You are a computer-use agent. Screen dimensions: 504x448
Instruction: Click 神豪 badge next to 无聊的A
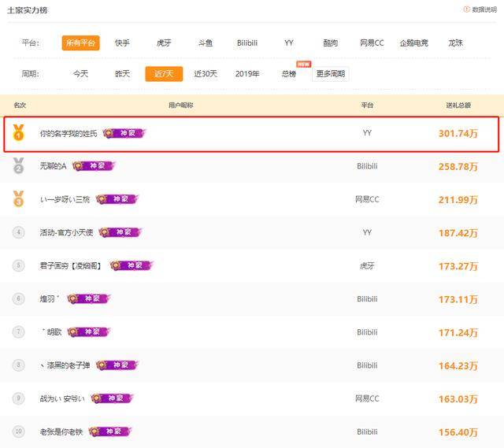[x=94, y=166]
